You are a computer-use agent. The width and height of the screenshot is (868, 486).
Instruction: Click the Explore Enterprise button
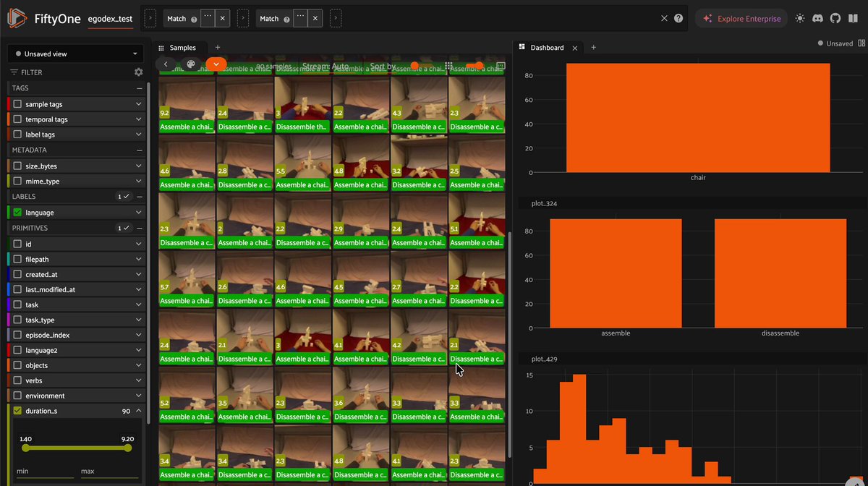click(741, 19)
